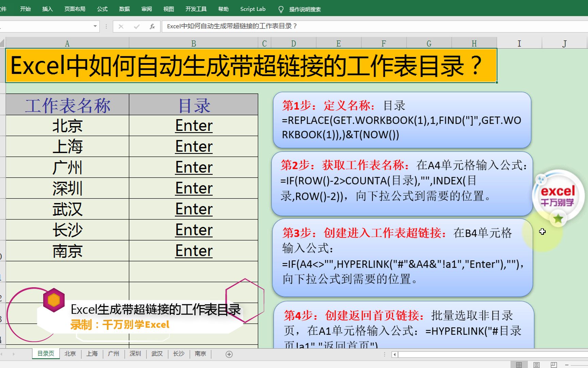Viewport: 588px width, 368px height.
Task: Cancel formula entry with the X icon
Action: pyautogui.click(x=121, y=26)
